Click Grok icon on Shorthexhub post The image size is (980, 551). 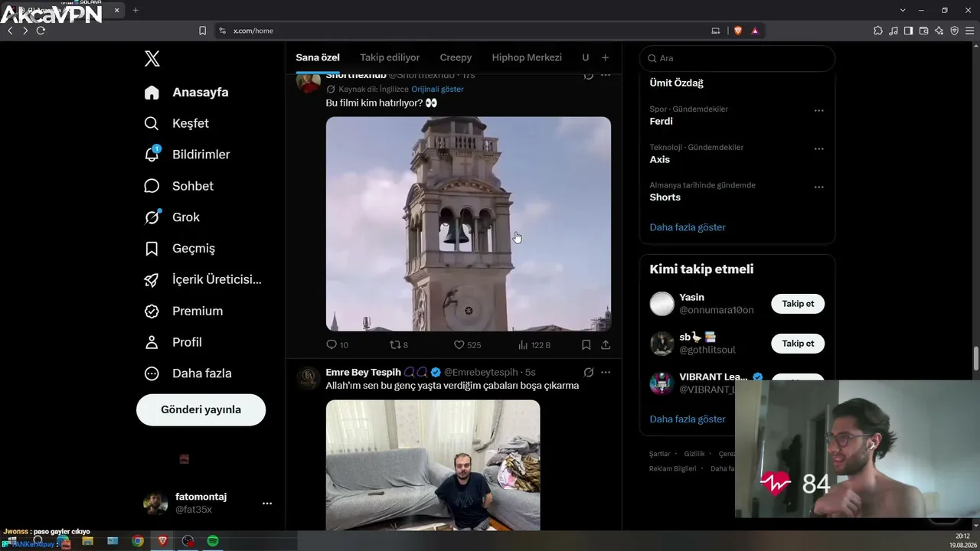588,75
